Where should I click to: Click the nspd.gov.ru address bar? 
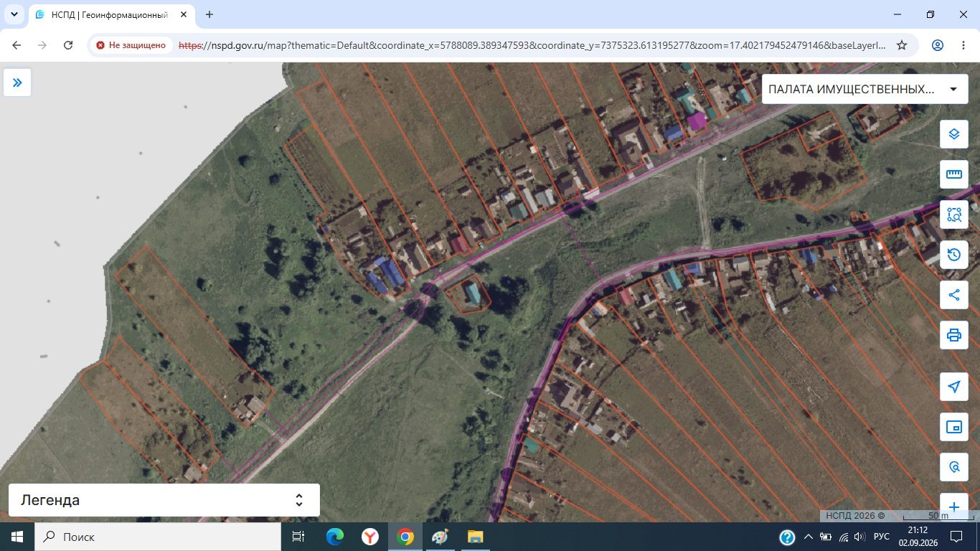(x=532, y=45)
